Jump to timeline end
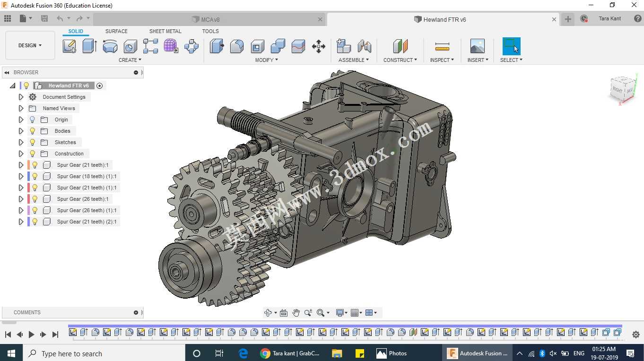This screenshot has height=361, width=644. tap(55, 334)
